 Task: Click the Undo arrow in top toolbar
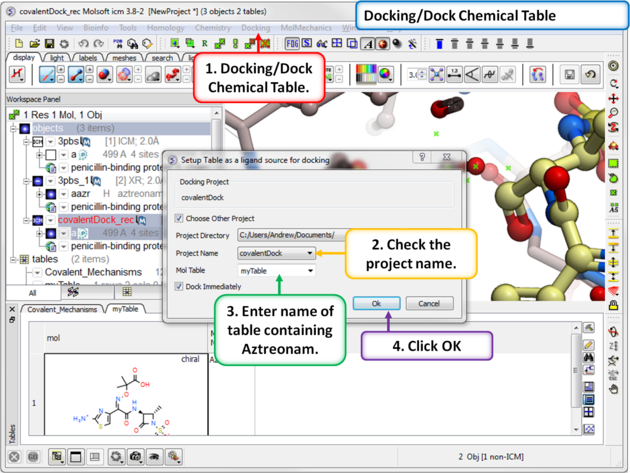pyautogui.click(x=83, y=43)
